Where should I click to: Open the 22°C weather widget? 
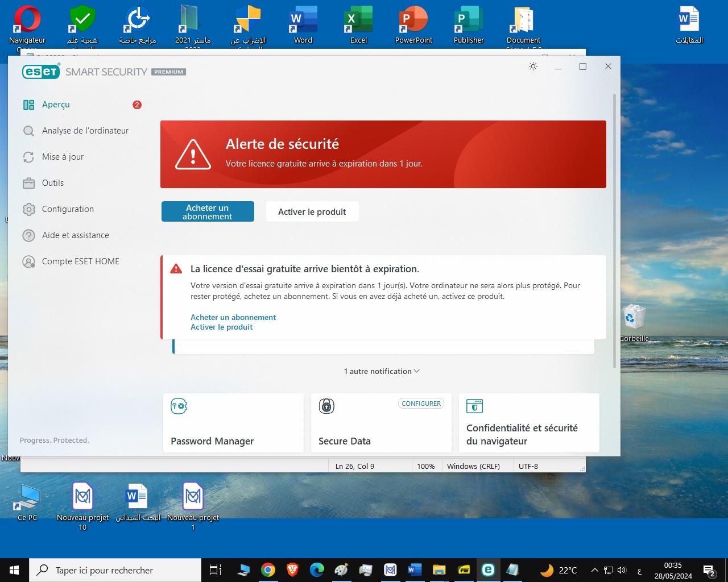pyautogui.click(x=559, y=570)
